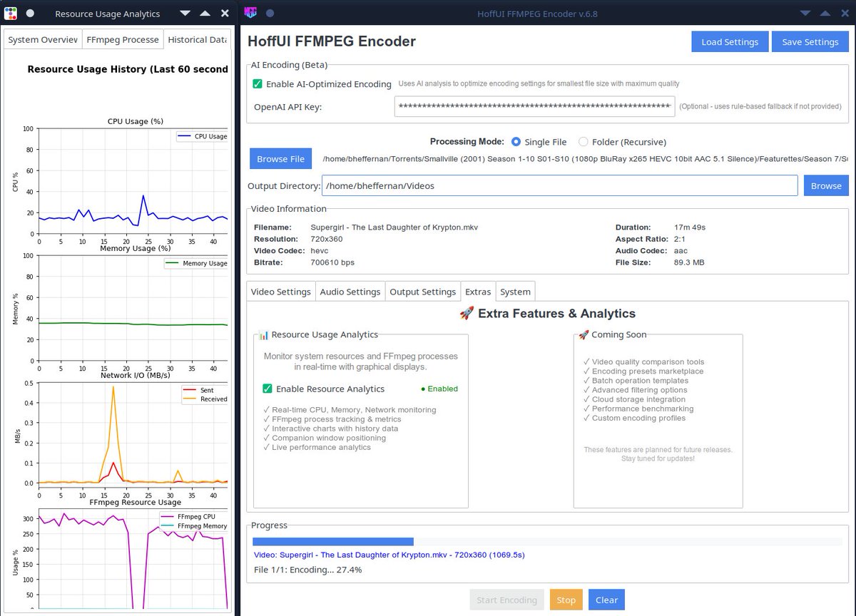
Task: Click Browse File button
Action: click(281, 159)
